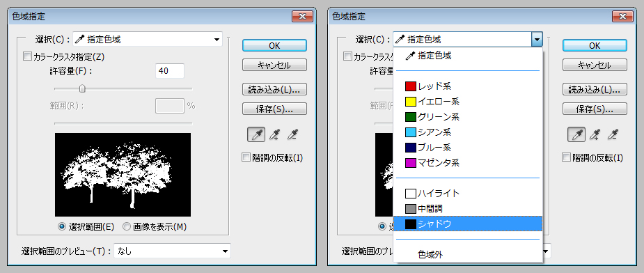Click 読み込み(L)... in left dialog
Screen dimensions: 644x273
[274, 89]
